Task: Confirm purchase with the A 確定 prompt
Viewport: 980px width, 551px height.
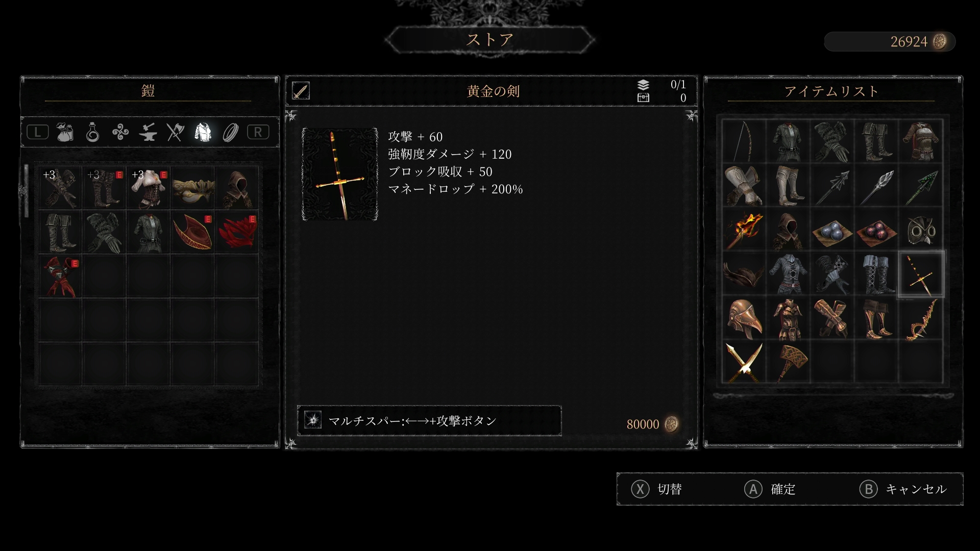Action: point(770,489)
